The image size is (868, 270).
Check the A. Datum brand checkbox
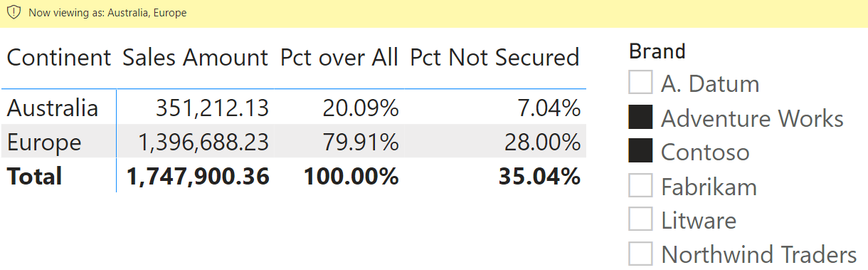(640, 83)
